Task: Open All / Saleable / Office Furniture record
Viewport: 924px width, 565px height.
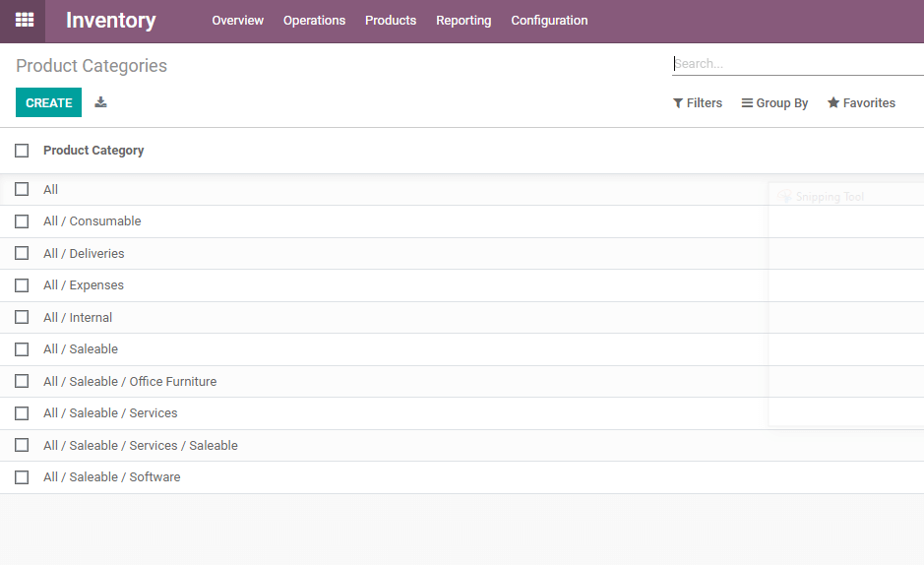Action: coord(130,382)
